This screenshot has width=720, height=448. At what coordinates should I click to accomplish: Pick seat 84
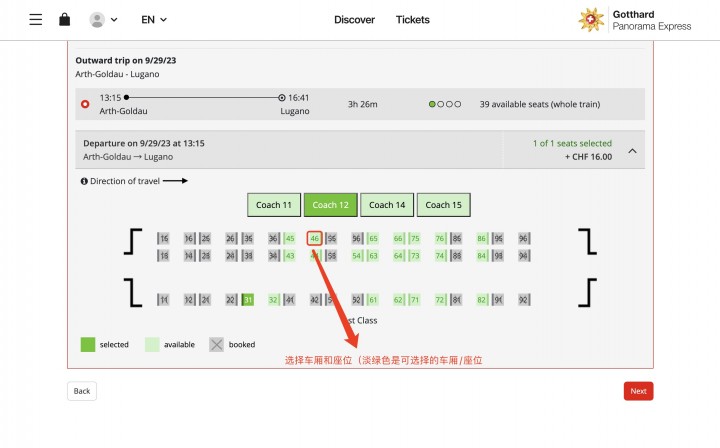point(482,256)
